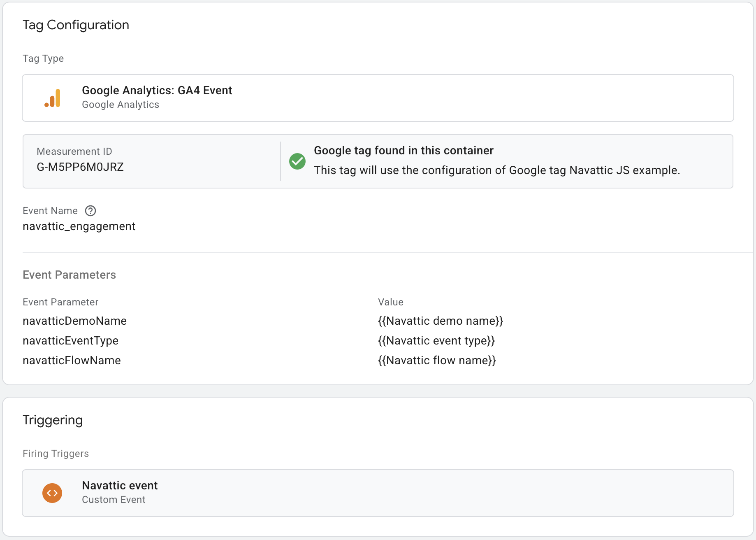Click the Custom Event subtitle under Navattic event
Screen dimensions: 756x540
click(x=114, y=500)
